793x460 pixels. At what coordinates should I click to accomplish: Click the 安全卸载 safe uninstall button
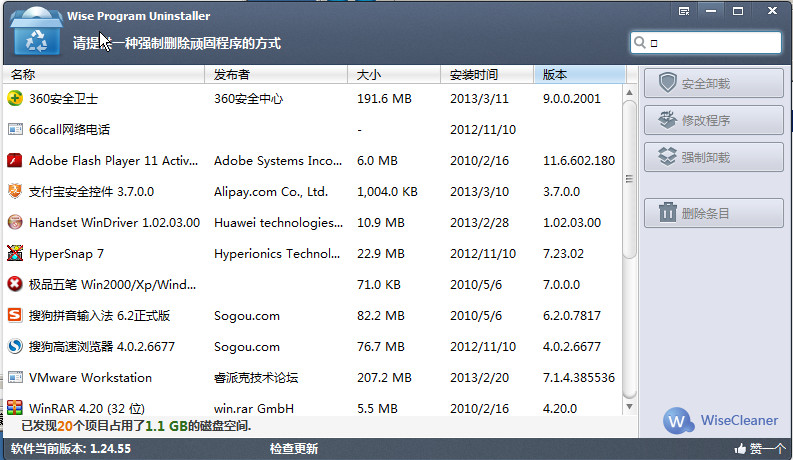[714, 83]
